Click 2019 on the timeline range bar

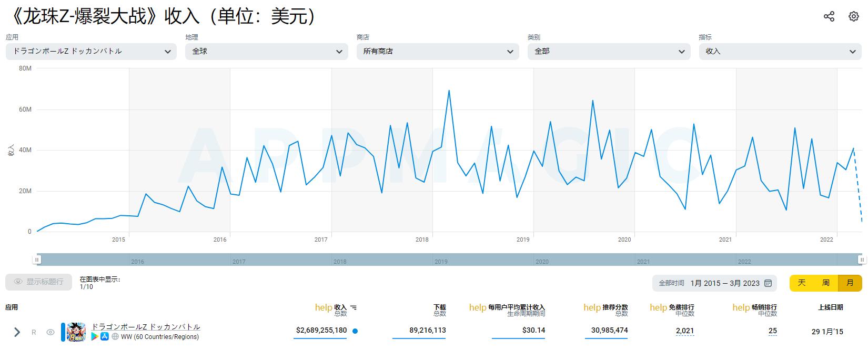tap(441, 262)
